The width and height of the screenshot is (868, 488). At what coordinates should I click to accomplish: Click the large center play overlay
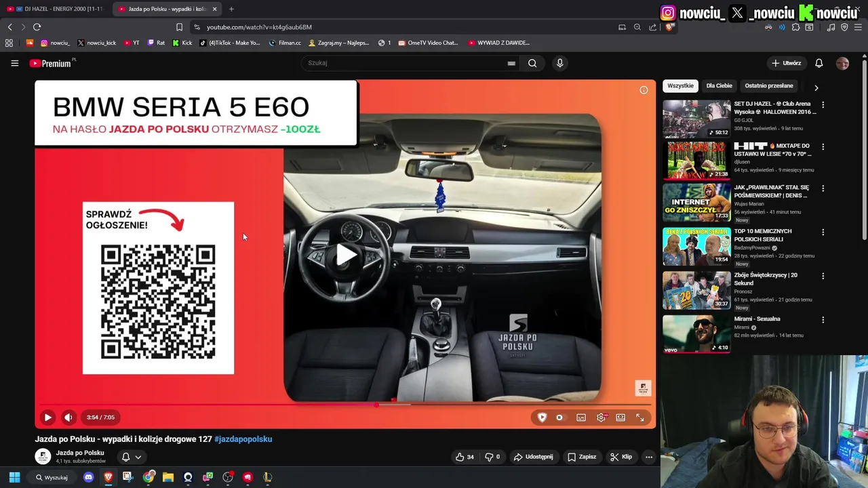pyautogui.click(x=346, y=255)
